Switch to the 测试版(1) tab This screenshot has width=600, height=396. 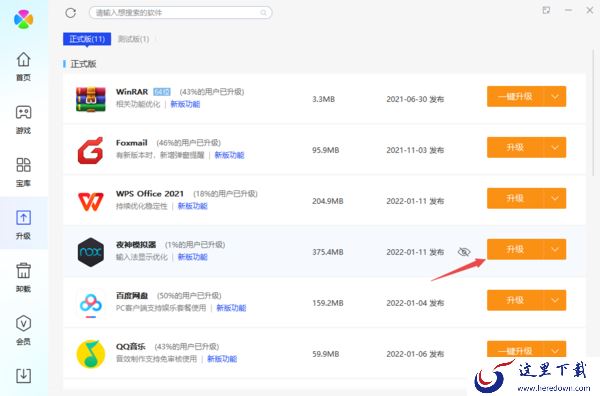click(x=134, y=39)
